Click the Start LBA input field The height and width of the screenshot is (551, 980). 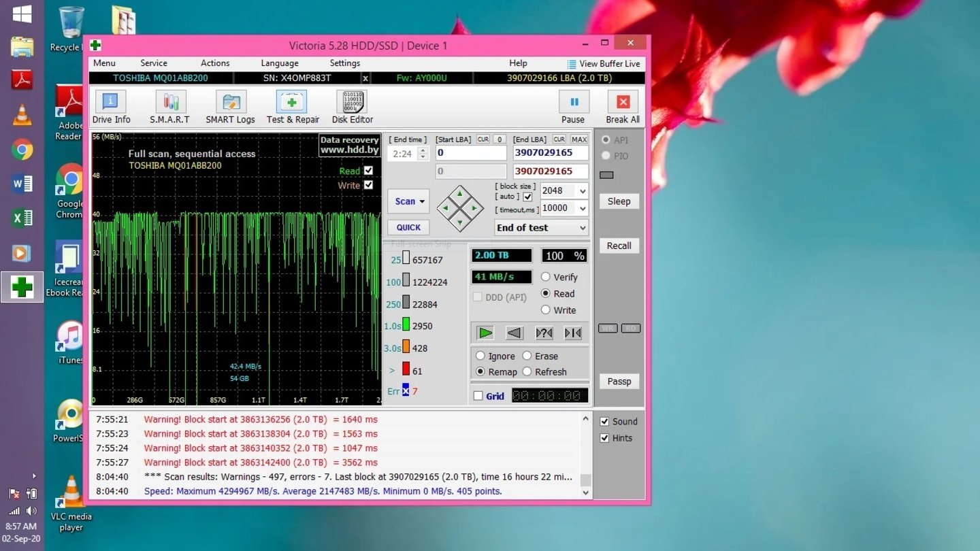point(471,153)
